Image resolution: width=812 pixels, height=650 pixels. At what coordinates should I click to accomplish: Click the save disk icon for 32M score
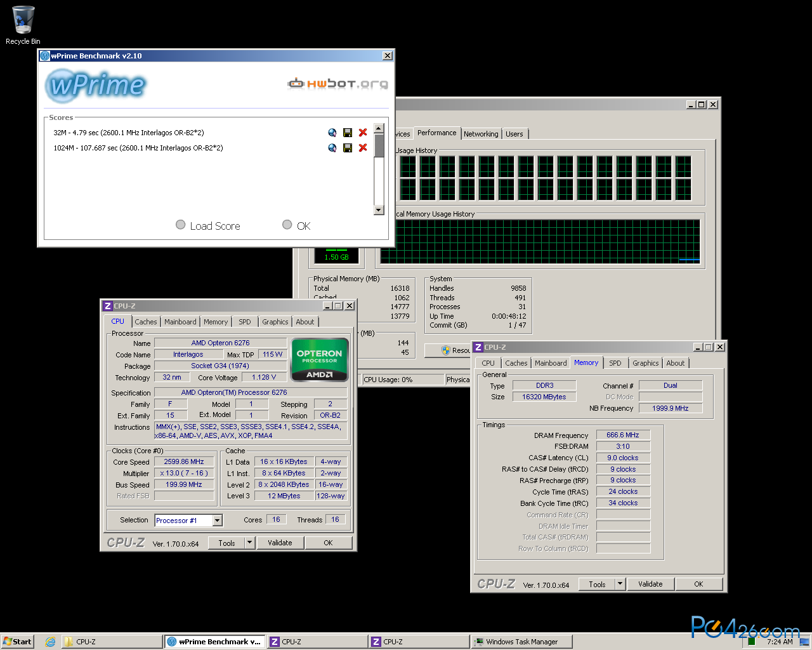click(348, 133)
